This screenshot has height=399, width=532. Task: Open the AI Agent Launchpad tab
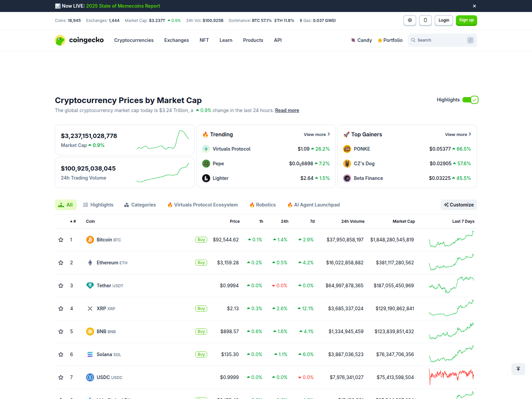[x=314, y=205]
